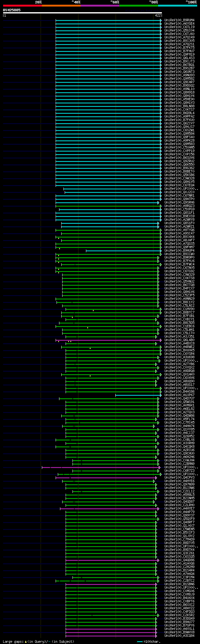This screenshot has width=200, height=644.
Task: Open hit UniRef100_C6SZW1
Action: (179, 130)
